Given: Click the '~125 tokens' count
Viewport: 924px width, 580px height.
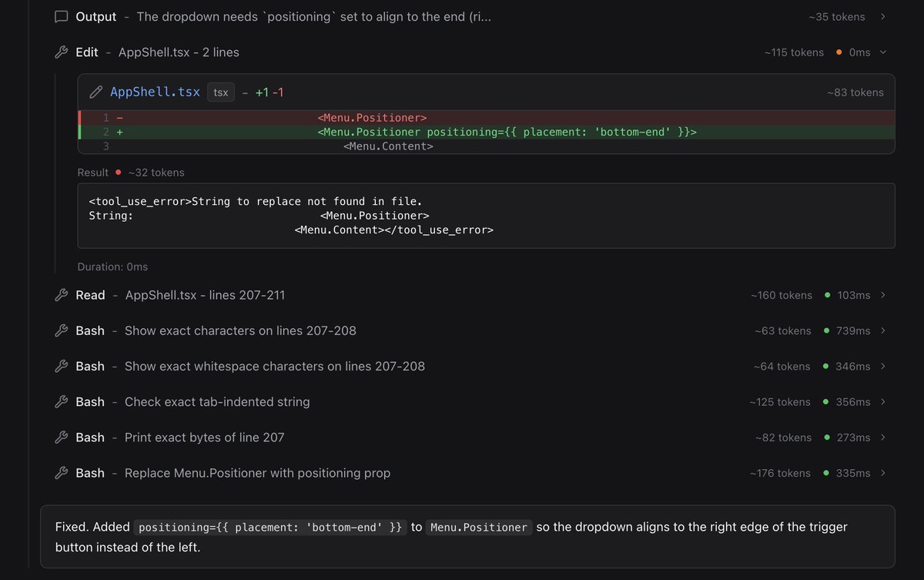Looking at the screenshot, I should (x=780, y=402).
